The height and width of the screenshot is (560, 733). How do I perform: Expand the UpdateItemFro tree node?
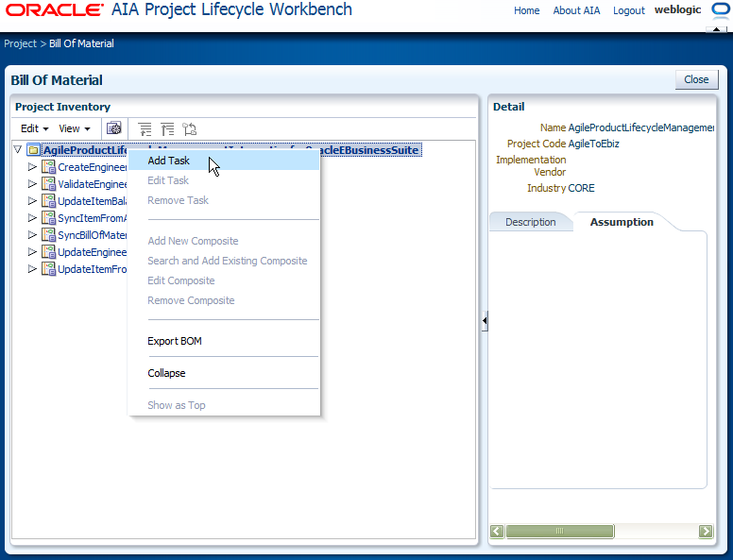tap(32, 268)
